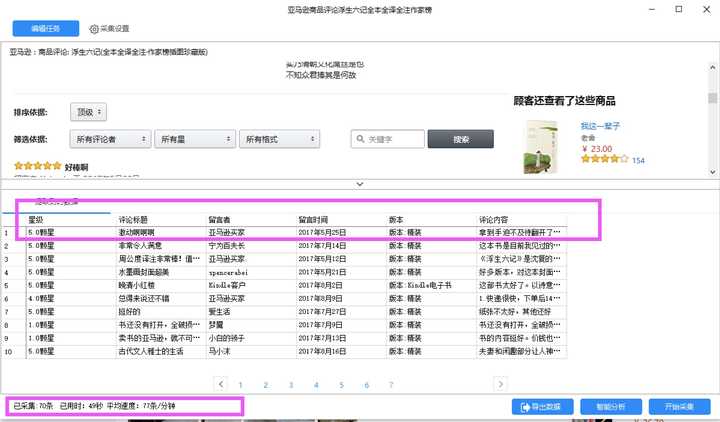Image resolution: width=720 pixels, height=422 pixels.
Task: Go to results page 2
Action: pos(266,385)
